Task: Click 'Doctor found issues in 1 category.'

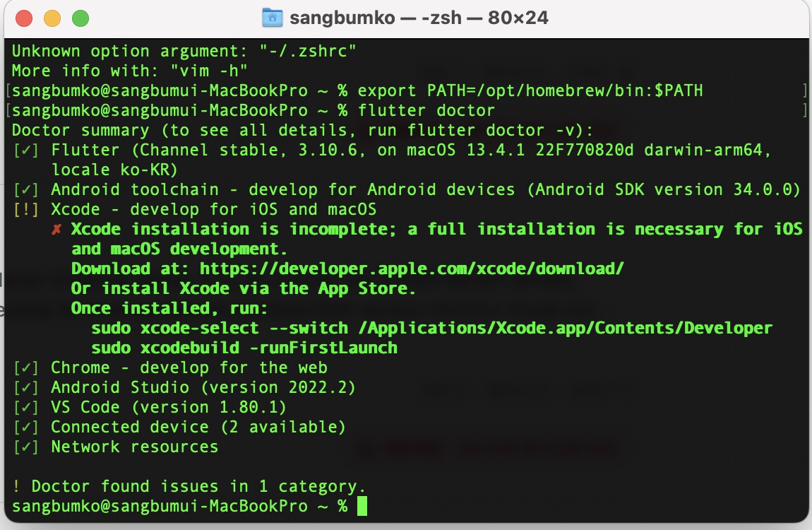Action: pos(198,486)
